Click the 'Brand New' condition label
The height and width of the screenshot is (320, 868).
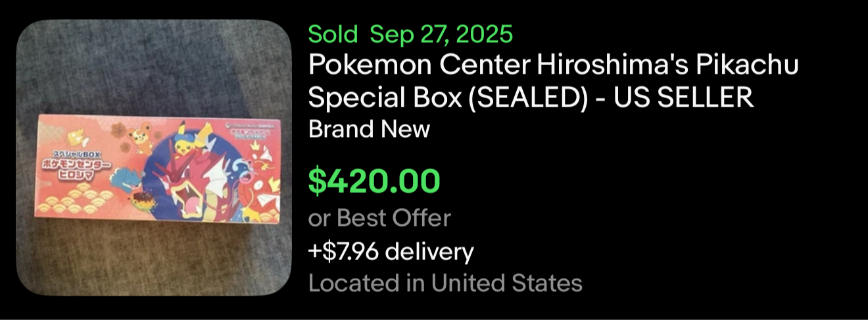pos(369,129)
